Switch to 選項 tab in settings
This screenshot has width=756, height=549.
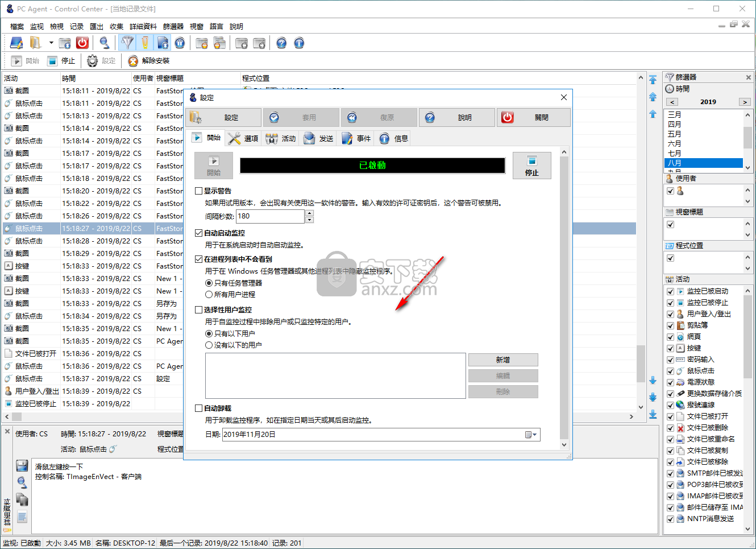pos(243,138)
